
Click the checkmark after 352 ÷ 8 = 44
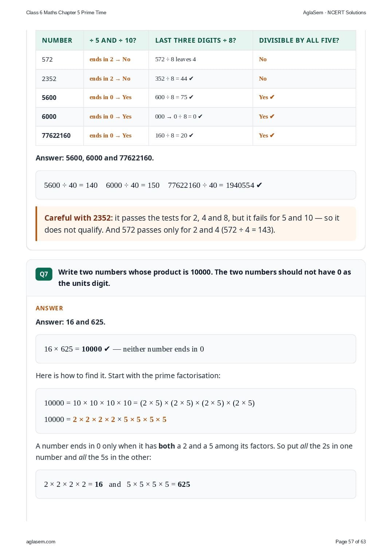pyautogui.click(x=191, y=78)
